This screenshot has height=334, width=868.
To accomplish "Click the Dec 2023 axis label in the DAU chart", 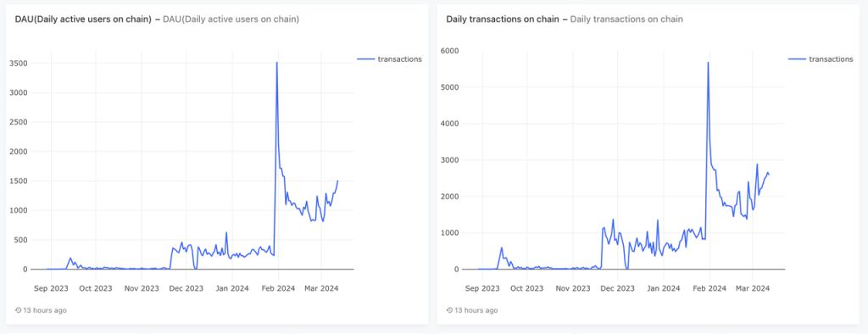I will pyautogui.click(x=186, y=288).
